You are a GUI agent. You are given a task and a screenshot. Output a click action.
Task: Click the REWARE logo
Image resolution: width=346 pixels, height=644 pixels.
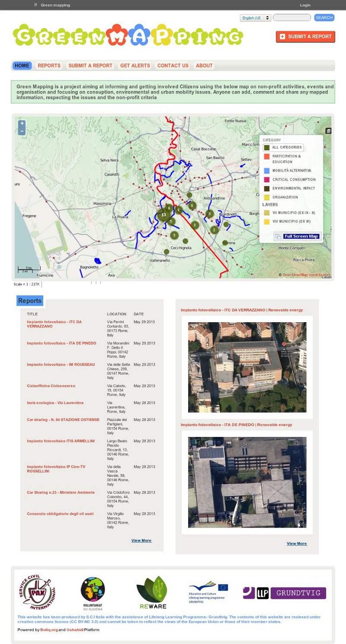[152, 592]
